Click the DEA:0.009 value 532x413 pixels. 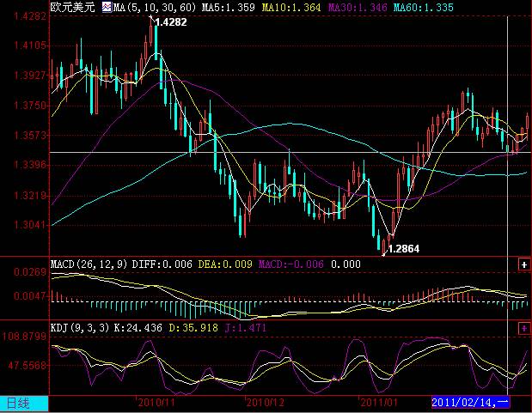click(225, 264)
